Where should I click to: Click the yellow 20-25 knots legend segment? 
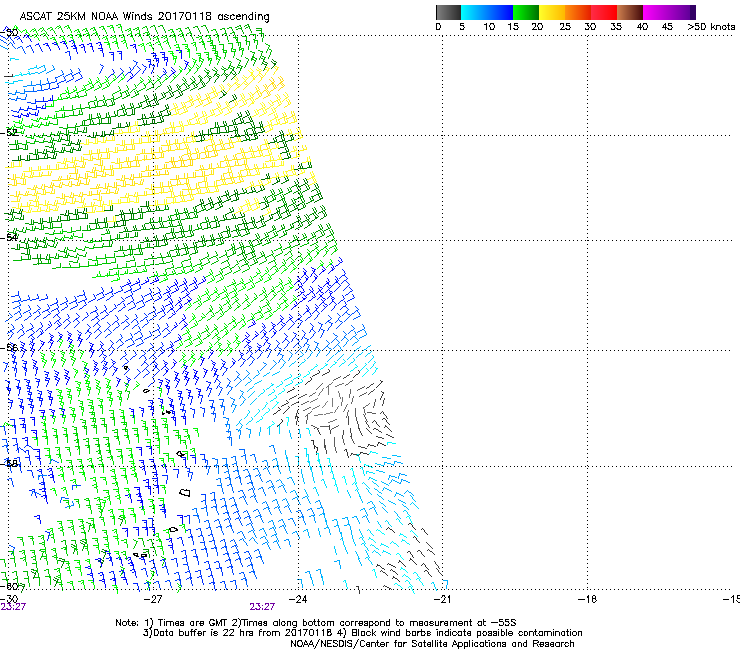[x=552, y=12]
